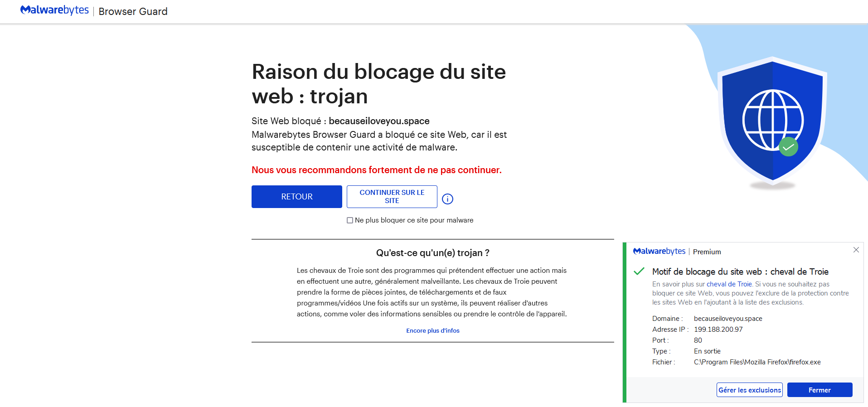This screenshot has height=407, width=868.
Task: Click the green checkmark badge on shield
Action: [788, 147]
